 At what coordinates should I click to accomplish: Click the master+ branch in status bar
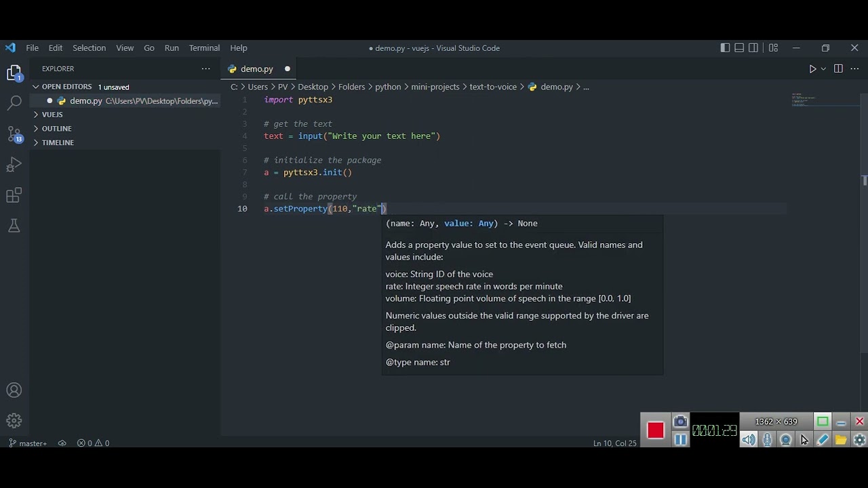[x=28, y=443]
